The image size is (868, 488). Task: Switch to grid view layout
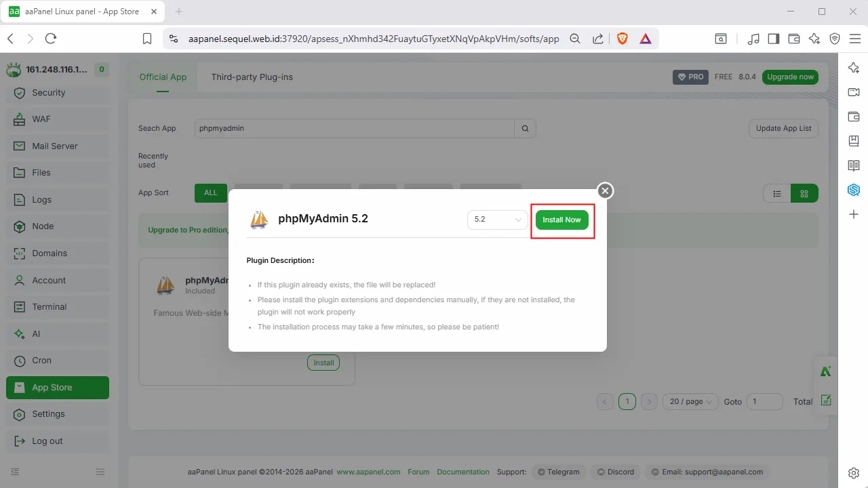804,193
